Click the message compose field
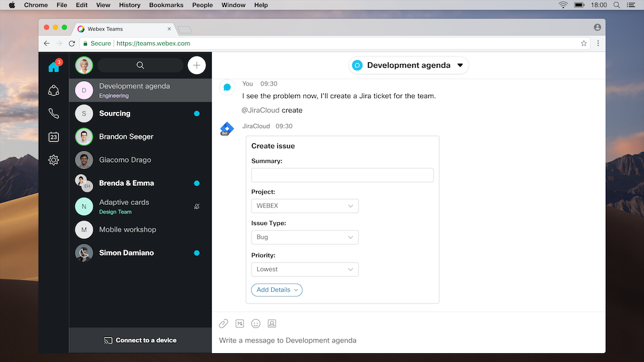 (409, 340)
